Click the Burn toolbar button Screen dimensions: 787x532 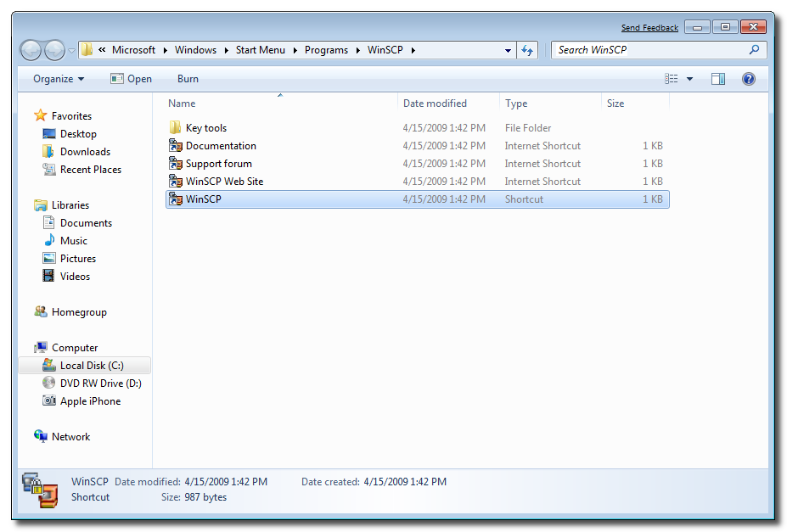(x=188, y=79)
